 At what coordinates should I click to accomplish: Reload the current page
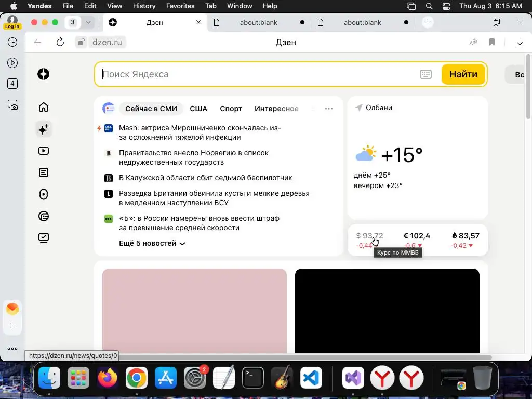[60, 42]
